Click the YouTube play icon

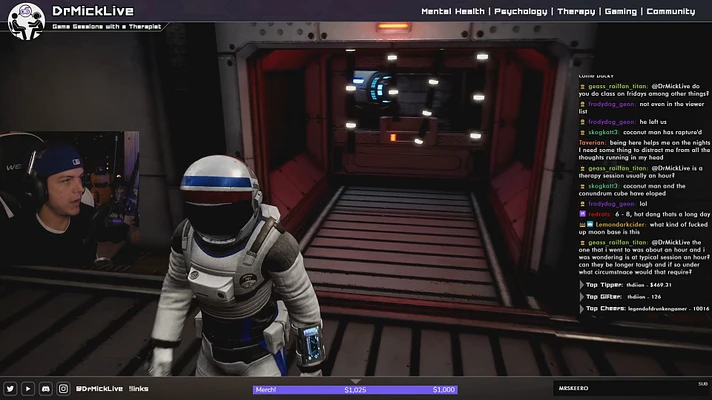(27, 389)
